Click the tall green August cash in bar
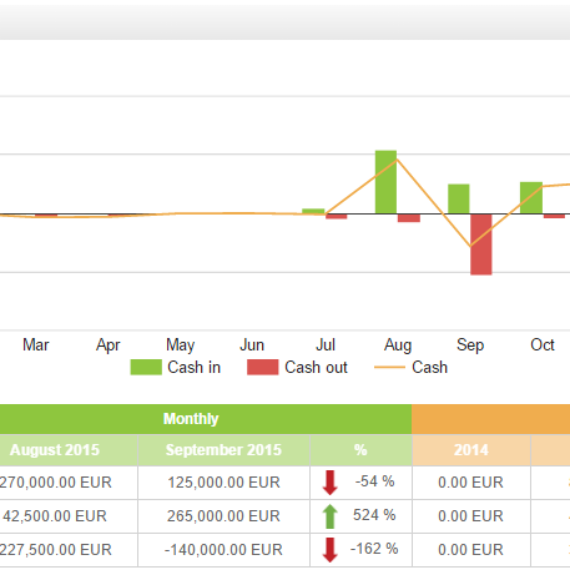 (386, 182)
